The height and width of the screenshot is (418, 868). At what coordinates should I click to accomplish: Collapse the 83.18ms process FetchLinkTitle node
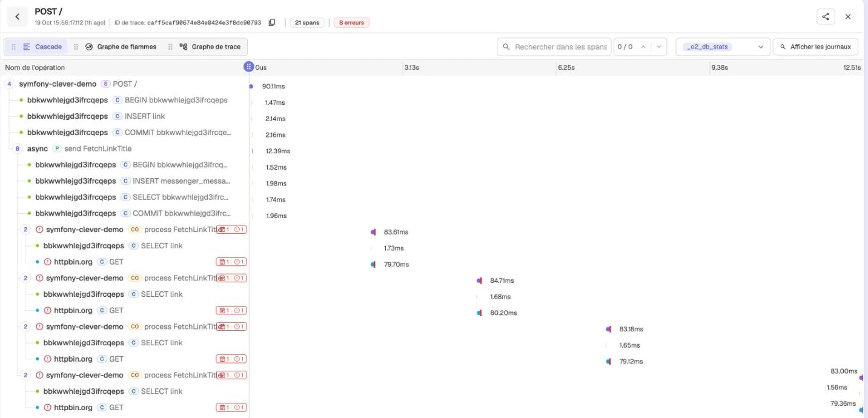pos(25,327)
